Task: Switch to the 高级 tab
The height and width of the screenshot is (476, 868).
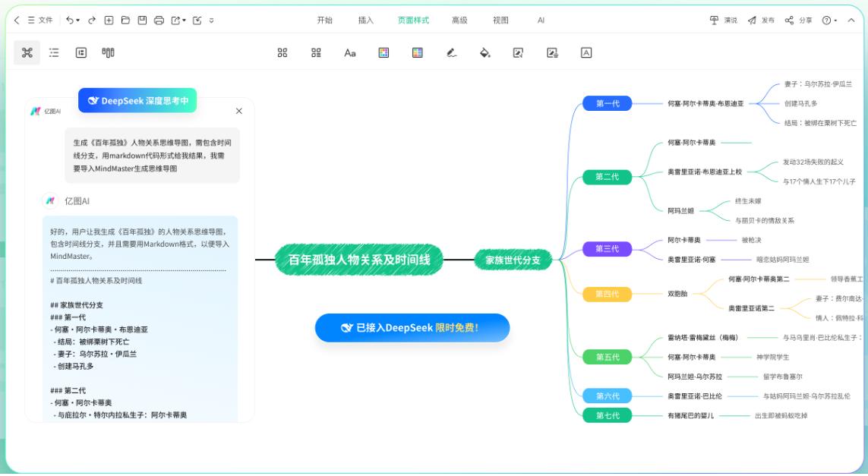Action: [459, 20]
